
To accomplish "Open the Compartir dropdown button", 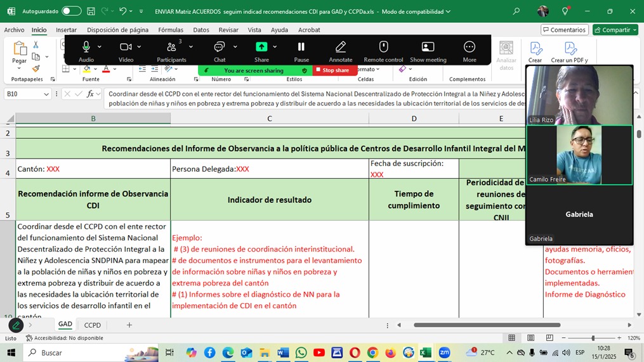I will [615, 30].
